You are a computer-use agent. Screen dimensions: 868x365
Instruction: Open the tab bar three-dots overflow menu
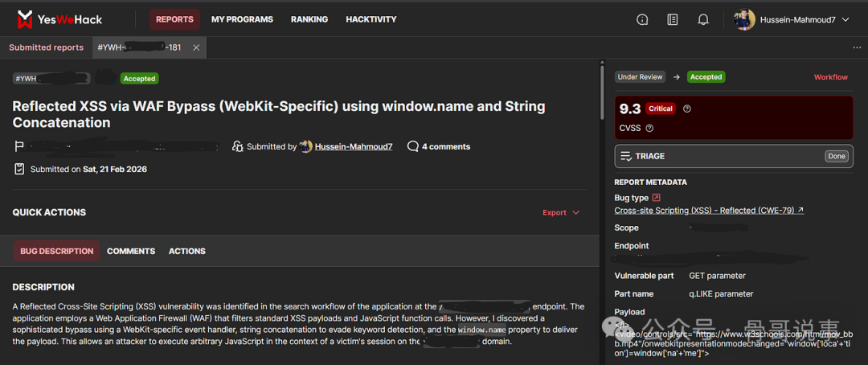[x=857, y=47]
